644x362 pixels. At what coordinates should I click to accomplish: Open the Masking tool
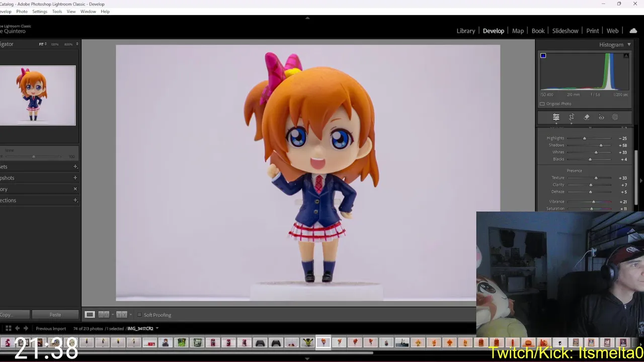pyautogui.click(x=615, y=117)
